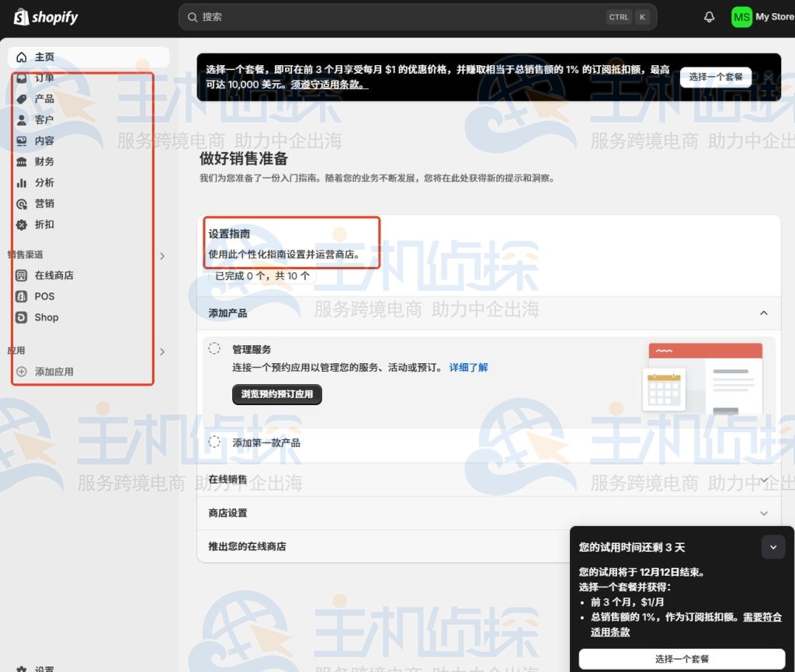795x672 pixels.
Task: Select 营销 (Marketing) in sidebar
Action: [43, 203]
